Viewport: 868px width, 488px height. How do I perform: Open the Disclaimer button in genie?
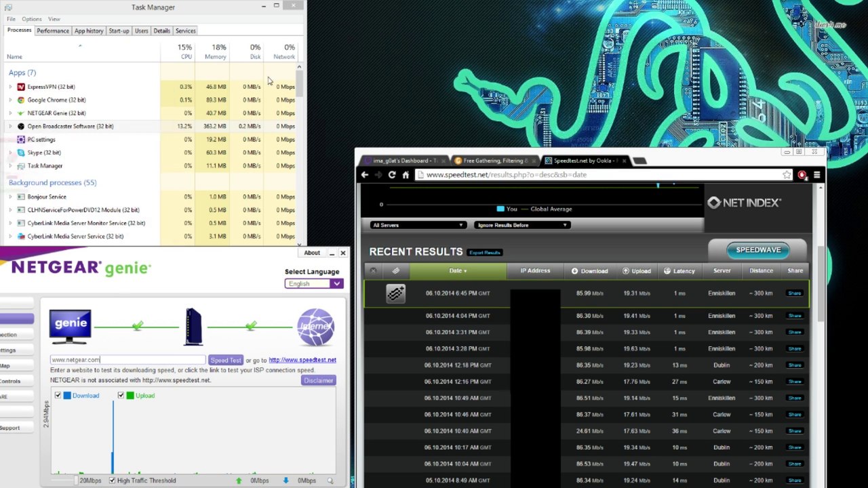click(x=318, y=380)
